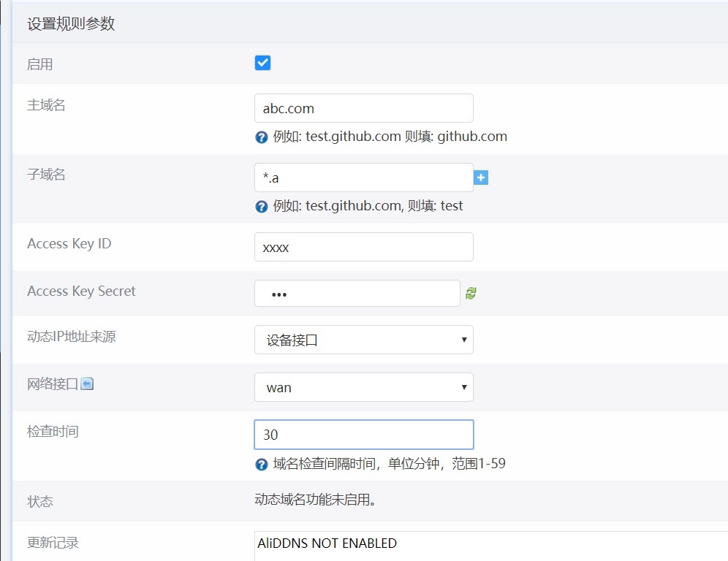
Task: Click the 动态域名功能未启用 status text
Action: point(318,500)
